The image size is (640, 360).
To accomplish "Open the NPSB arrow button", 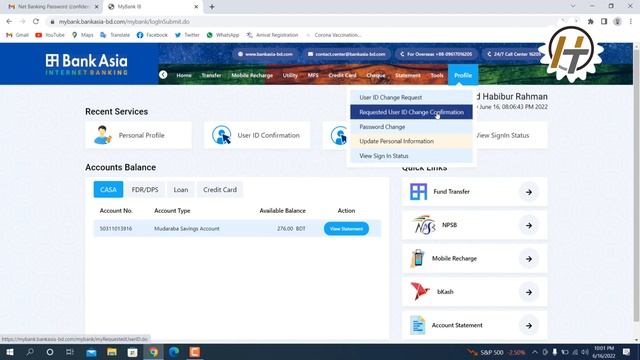I will click(529, 225).
